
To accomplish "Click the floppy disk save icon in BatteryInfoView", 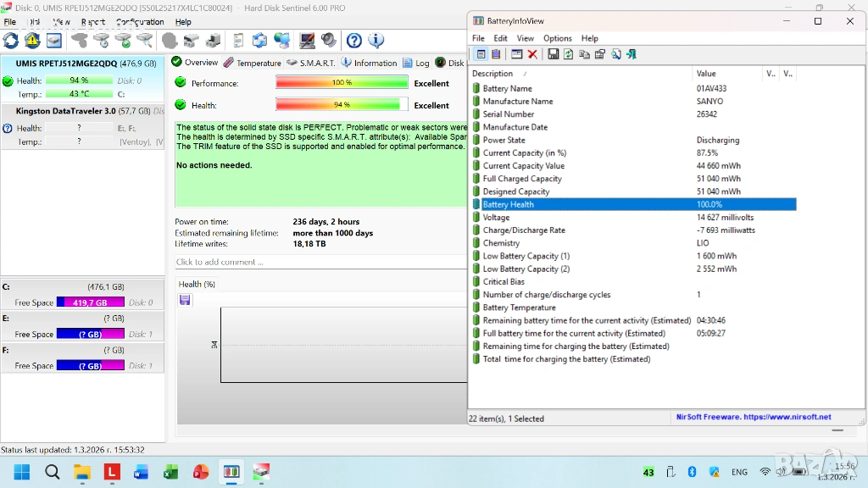I will [553, 54].
